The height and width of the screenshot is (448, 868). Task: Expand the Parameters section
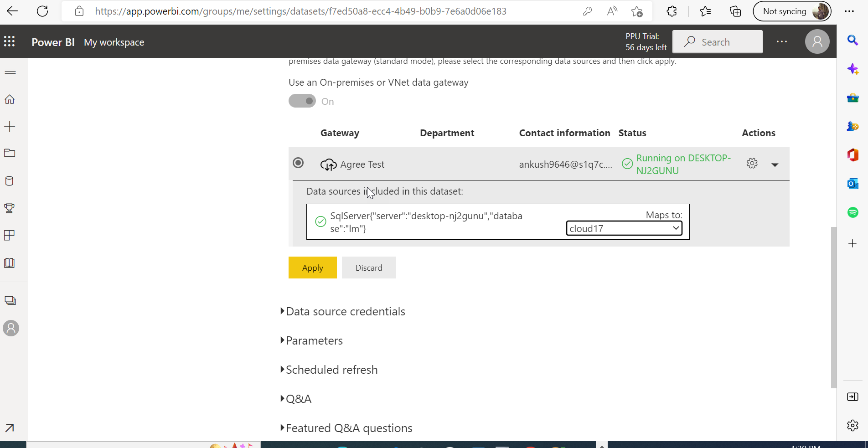coord(311,340)
